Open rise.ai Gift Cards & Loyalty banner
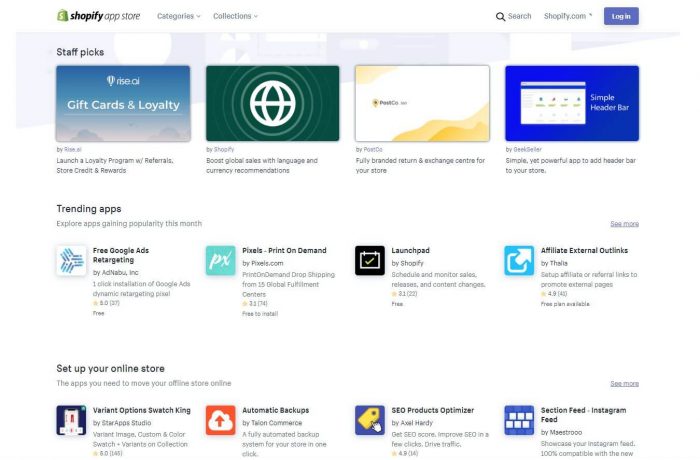 [123, 103]
